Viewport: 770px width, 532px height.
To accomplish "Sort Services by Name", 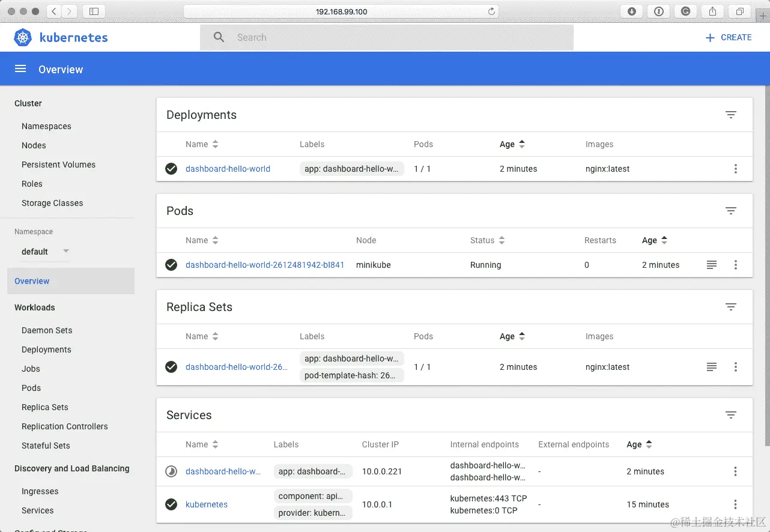I will (202, 444).
